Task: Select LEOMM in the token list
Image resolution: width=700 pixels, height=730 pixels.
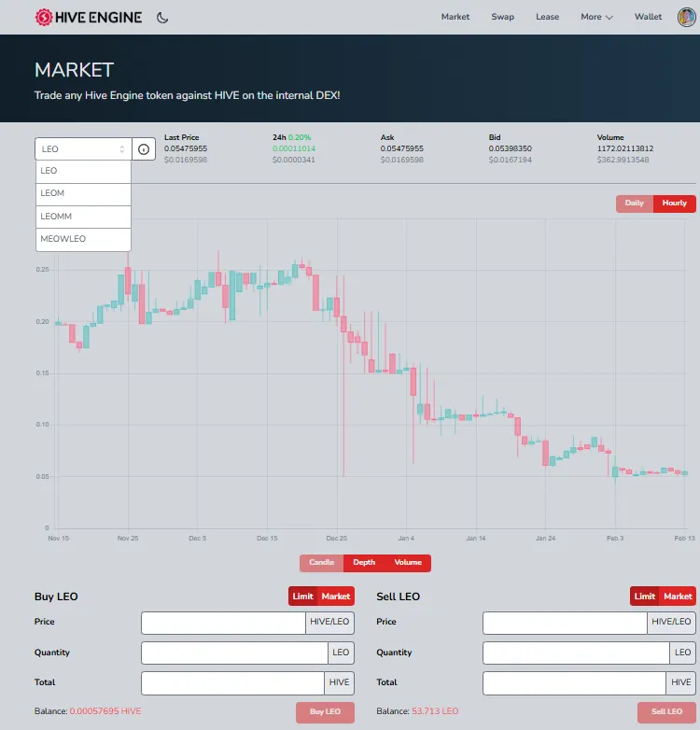Action: pos(83,217)
